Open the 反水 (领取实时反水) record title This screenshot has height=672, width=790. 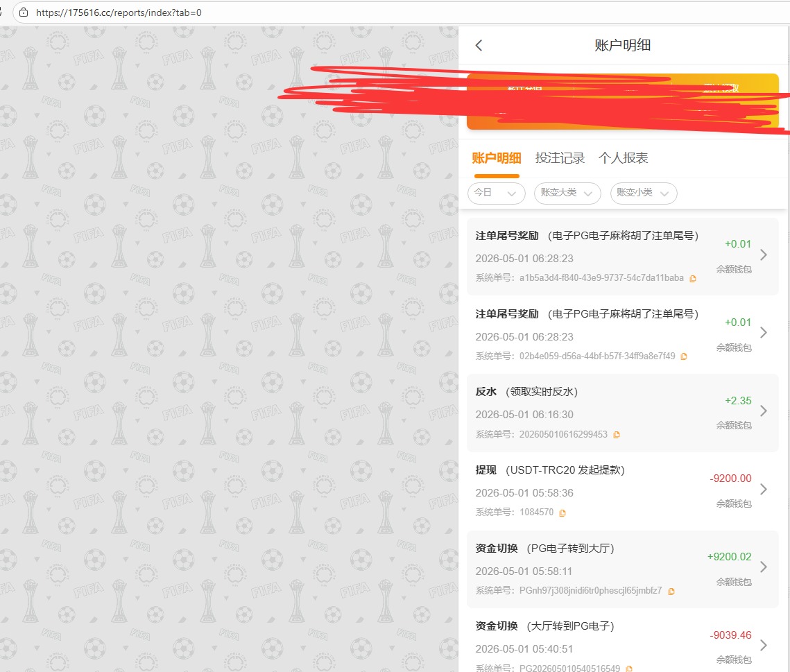pos(526,392)
